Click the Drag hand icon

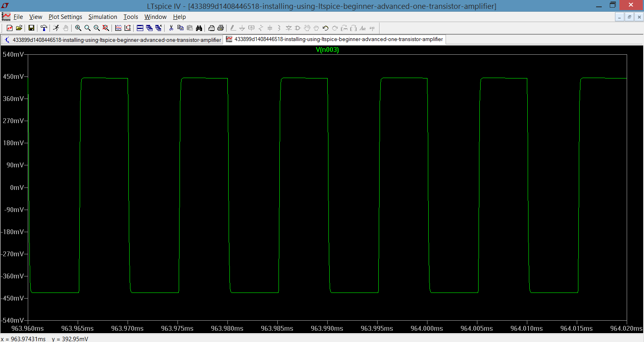click(x=316, y=28)
